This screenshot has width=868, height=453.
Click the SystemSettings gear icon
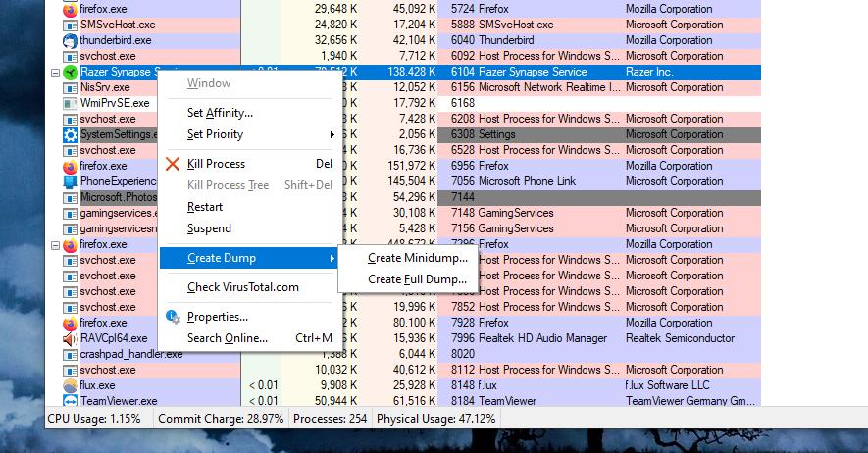[71, 134]
